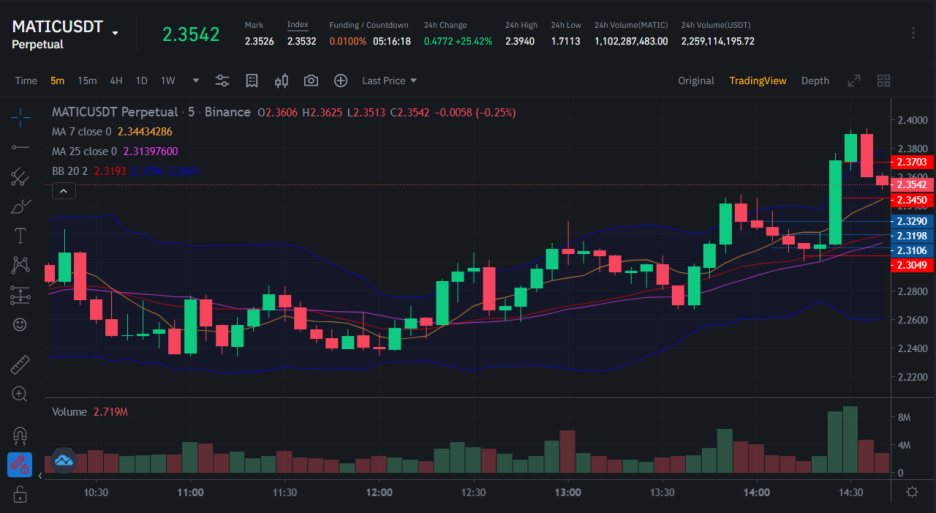Expand chart to fullscreen
The width and height of the screenshot is (936, 513).
click(x=854, y=81)
